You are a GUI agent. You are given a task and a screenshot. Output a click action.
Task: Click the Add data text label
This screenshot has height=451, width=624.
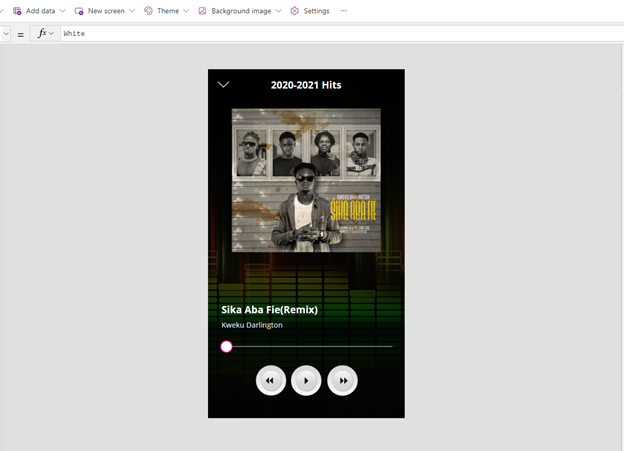point(41,11)
